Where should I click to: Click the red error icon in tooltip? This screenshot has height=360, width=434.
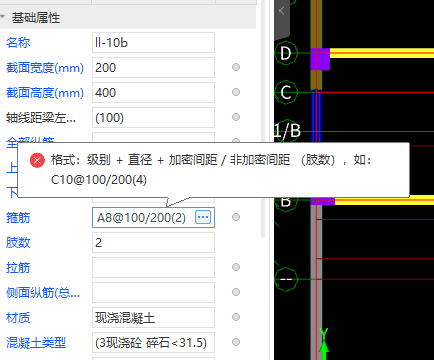(37, 160)
